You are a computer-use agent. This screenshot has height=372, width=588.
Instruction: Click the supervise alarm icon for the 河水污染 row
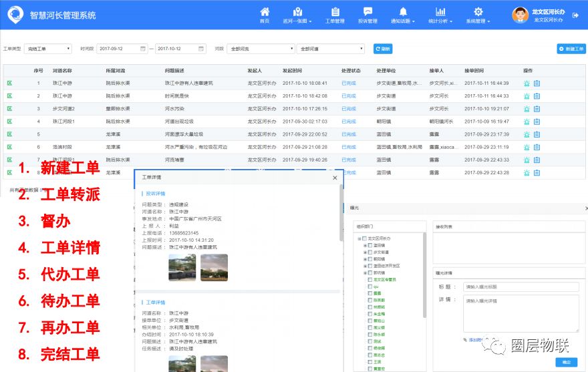[527, 109]
